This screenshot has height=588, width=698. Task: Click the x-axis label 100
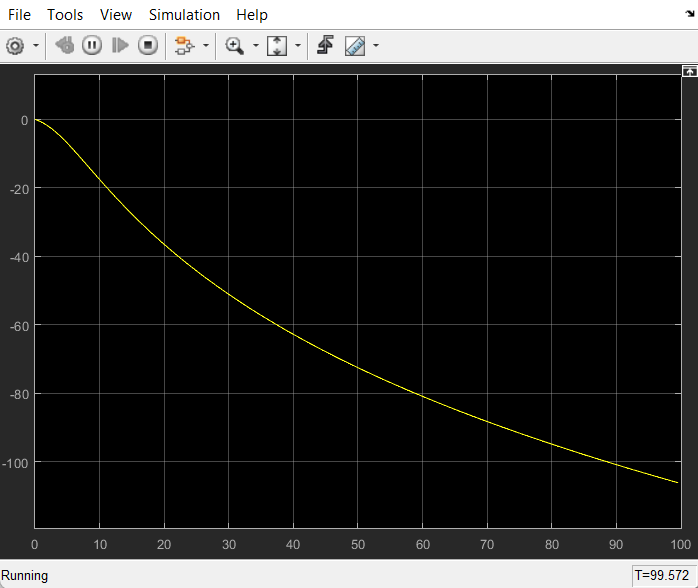681,544
